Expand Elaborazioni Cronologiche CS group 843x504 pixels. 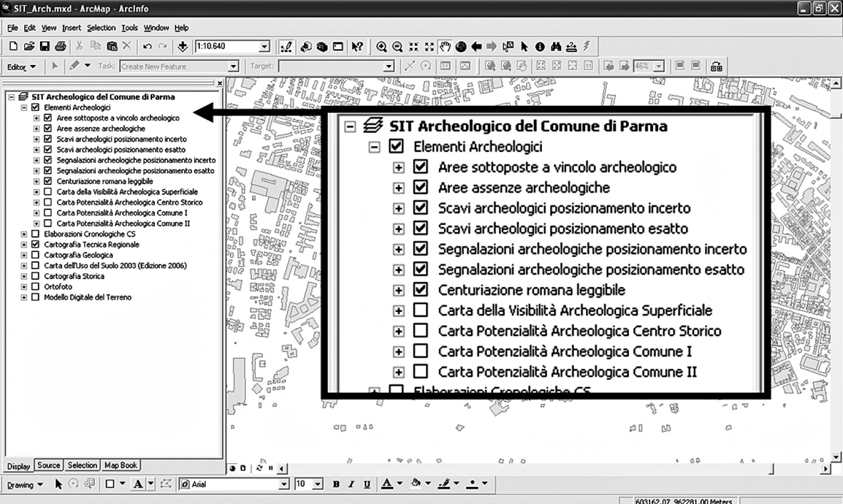[24, 234]
